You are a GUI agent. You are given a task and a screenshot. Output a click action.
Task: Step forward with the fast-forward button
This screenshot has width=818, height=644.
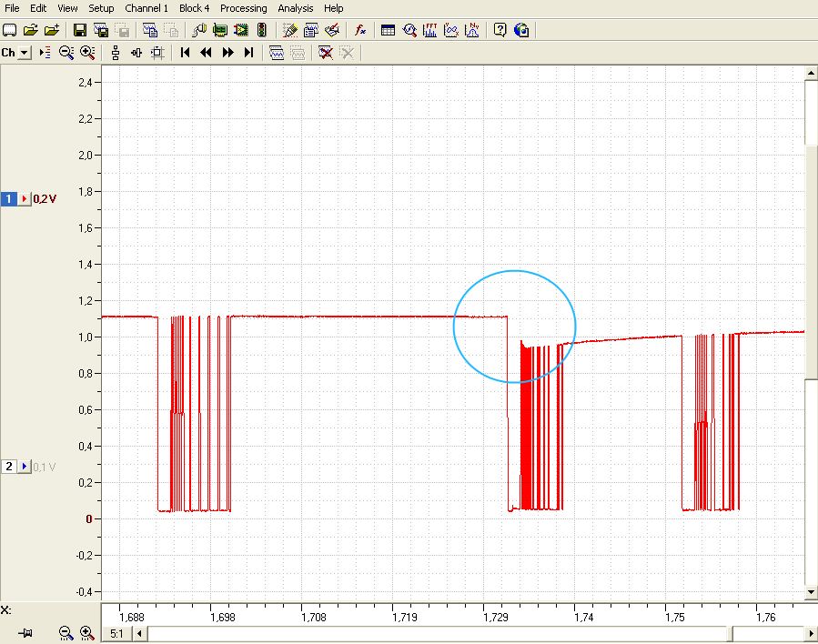(x=227, y=52)
